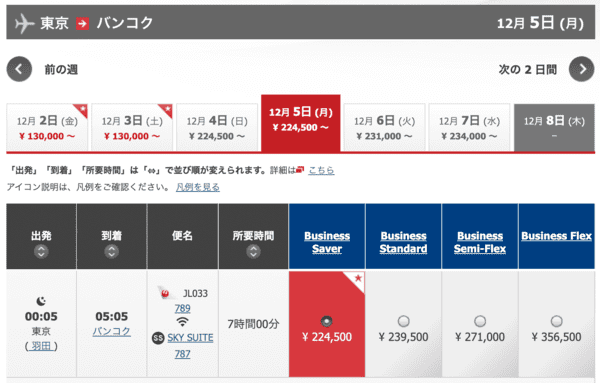The height and width of the screenshot is (383, 600).
Task: Click the SS Sky Suite icon
Action: point(158,338)
